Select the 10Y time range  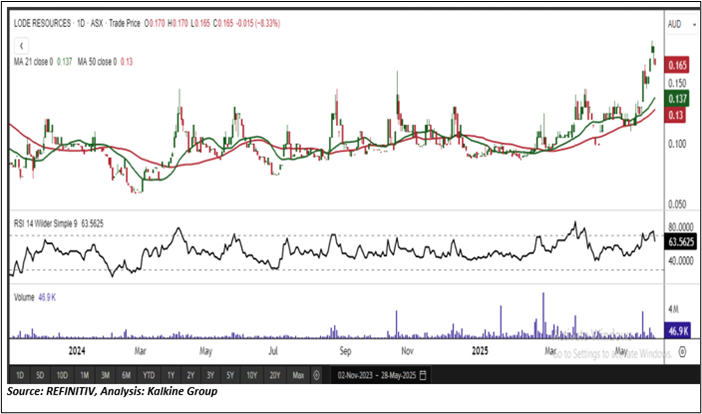pyautogui.click(x=252, y=375)
